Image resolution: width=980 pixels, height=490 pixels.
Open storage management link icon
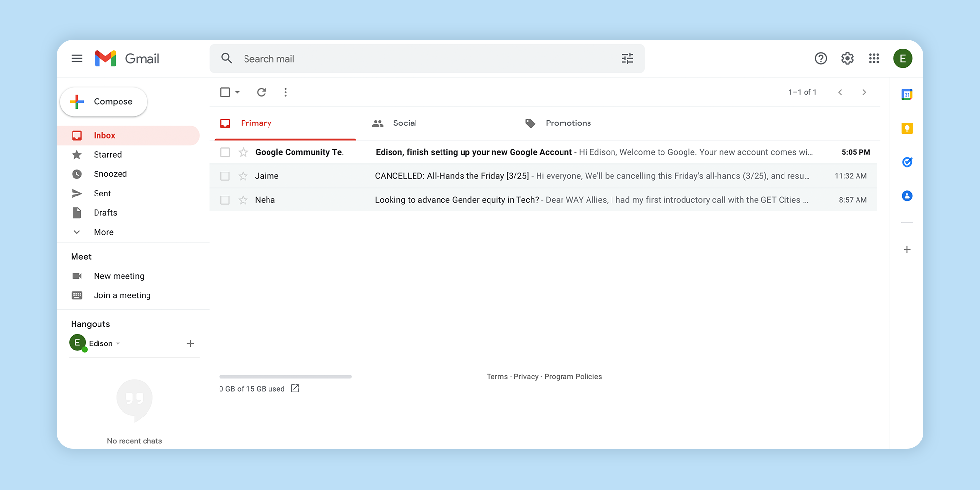[x=295, y=388]
